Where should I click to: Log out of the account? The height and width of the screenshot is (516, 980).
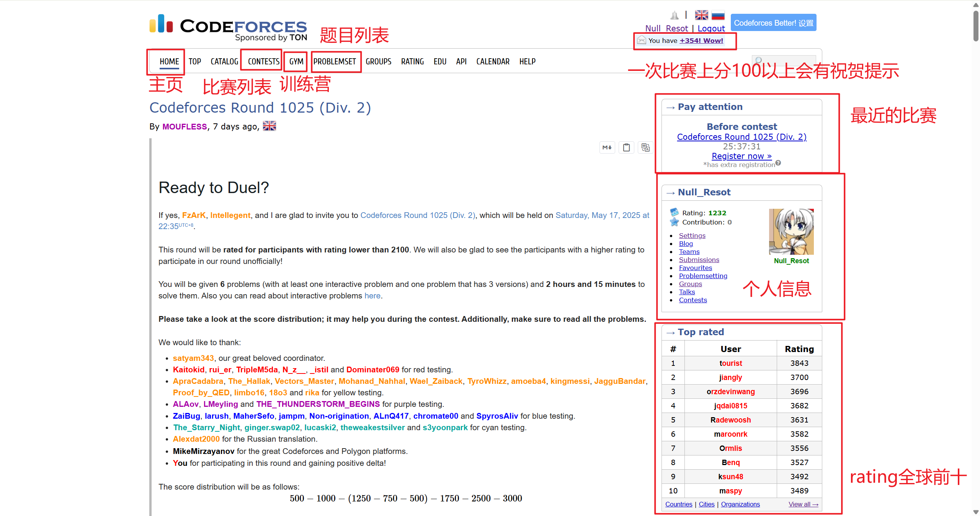[x=711, y=28]
